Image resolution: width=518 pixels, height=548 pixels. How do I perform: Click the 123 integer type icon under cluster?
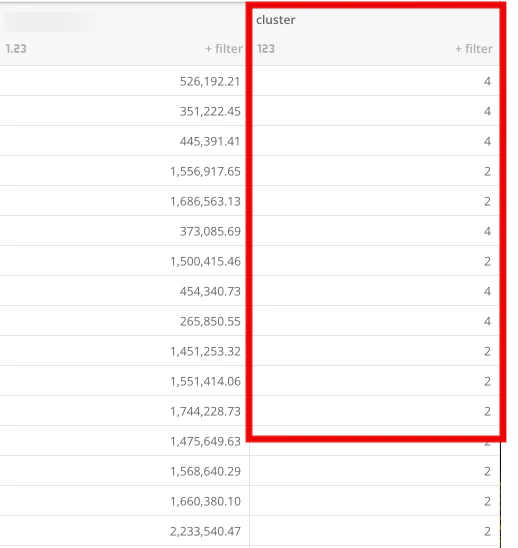pos(266,49)
